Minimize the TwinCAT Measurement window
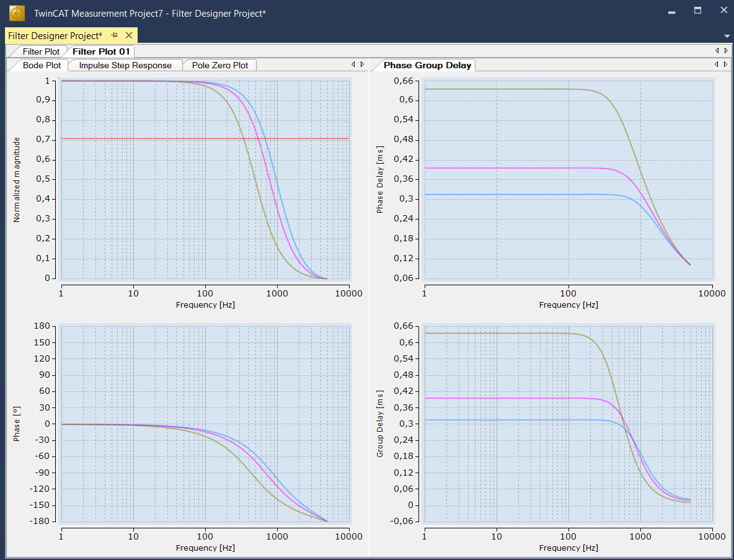The image size is (734, 560). point(672,12)
